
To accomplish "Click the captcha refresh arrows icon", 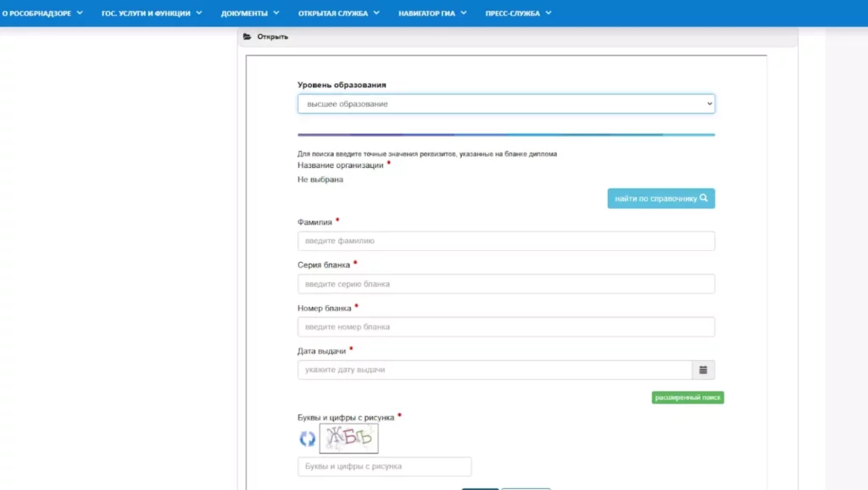I will 307,438.
